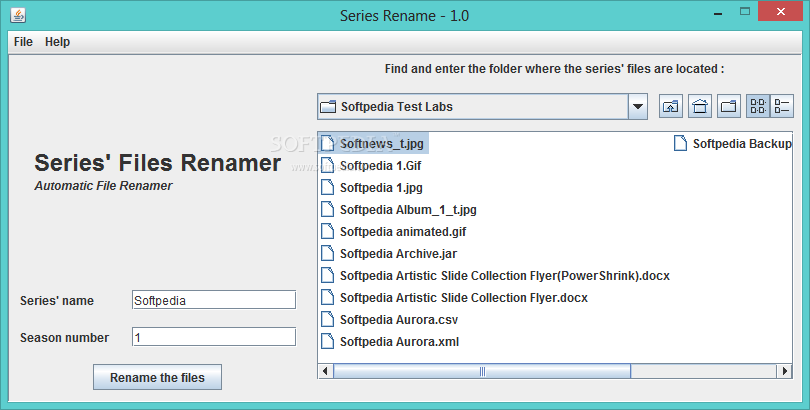Click the file icon beside Softpedia Aurora.csv
This screenshot has width=810, height=410.
(x=328, y=320)
